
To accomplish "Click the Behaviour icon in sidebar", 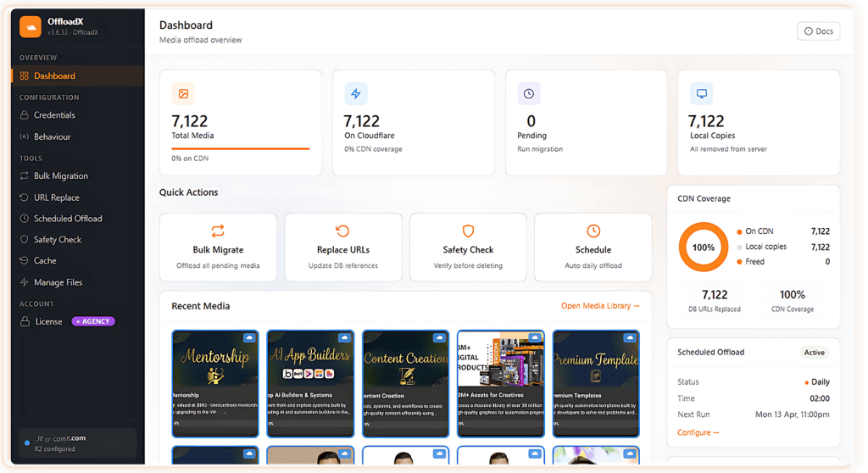I will 25,136.
